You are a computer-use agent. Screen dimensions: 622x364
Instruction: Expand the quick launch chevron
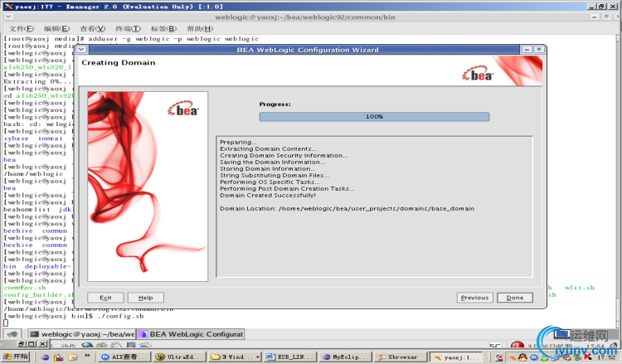tap(87, 356)
